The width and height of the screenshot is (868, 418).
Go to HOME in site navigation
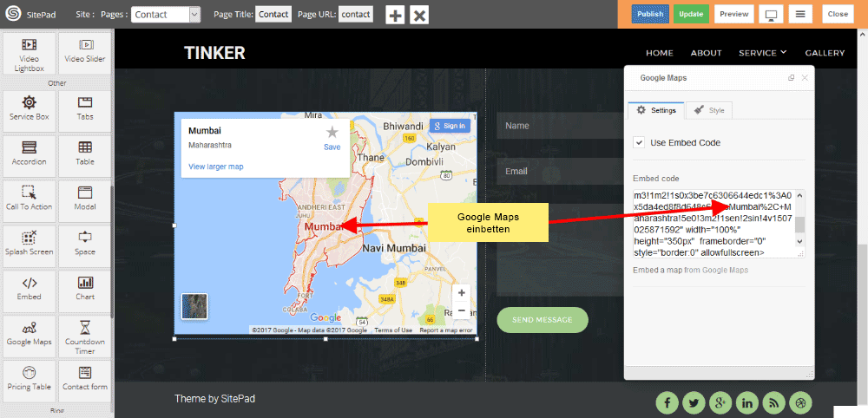[660, 53]
